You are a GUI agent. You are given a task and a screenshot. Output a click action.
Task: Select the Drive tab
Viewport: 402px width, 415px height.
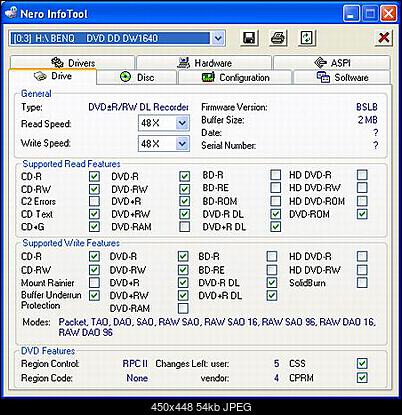click(x=53, y=76)
